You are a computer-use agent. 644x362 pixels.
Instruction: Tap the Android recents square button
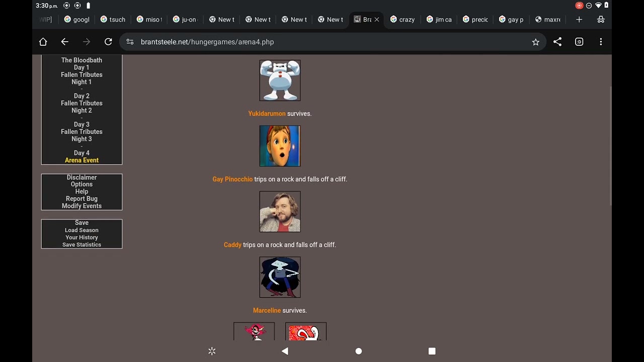coord(432,351)
